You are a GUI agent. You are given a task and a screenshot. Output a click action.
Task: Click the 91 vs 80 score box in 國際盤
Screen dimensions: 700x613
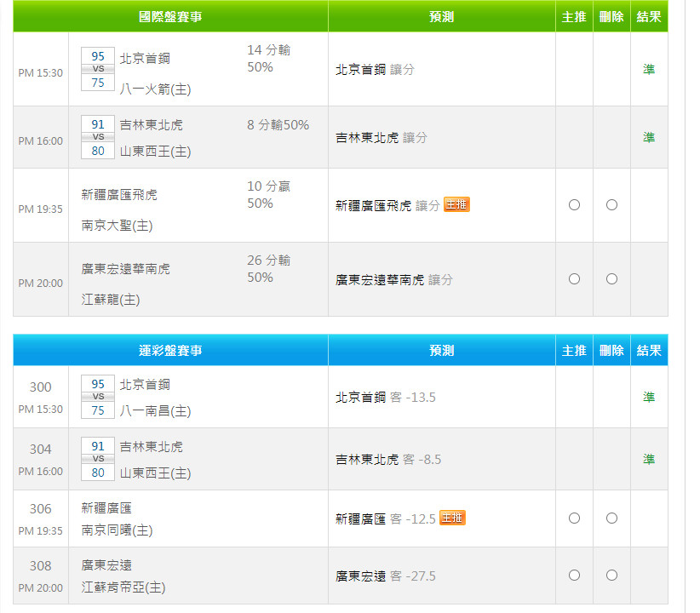(98, 137)
